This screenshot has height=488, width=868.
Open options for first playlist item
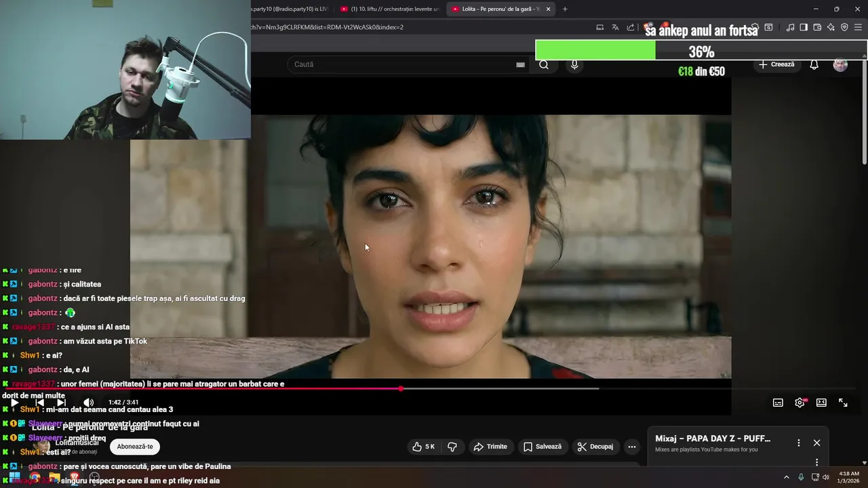pyautogui.click(x=816, y=462)
